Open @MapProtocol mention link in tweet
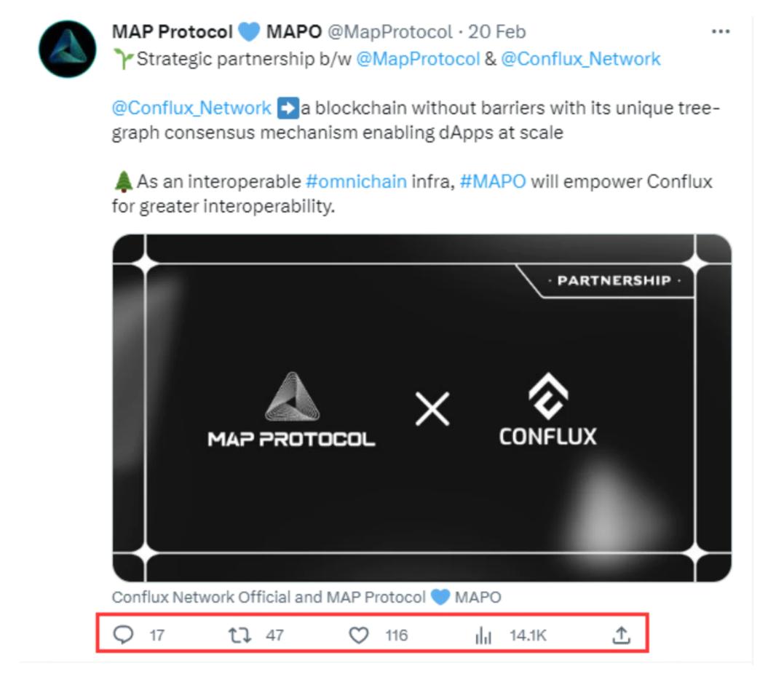This screenshot has width=784, height=682. [x=417, y=59]
